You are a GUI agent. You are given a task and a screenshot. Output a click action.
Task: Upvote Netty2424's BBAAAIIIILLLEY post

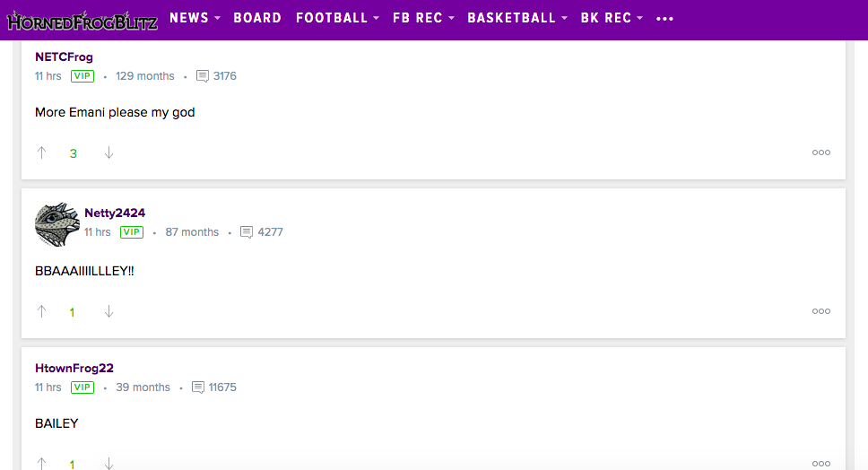[x=41, y=311]
